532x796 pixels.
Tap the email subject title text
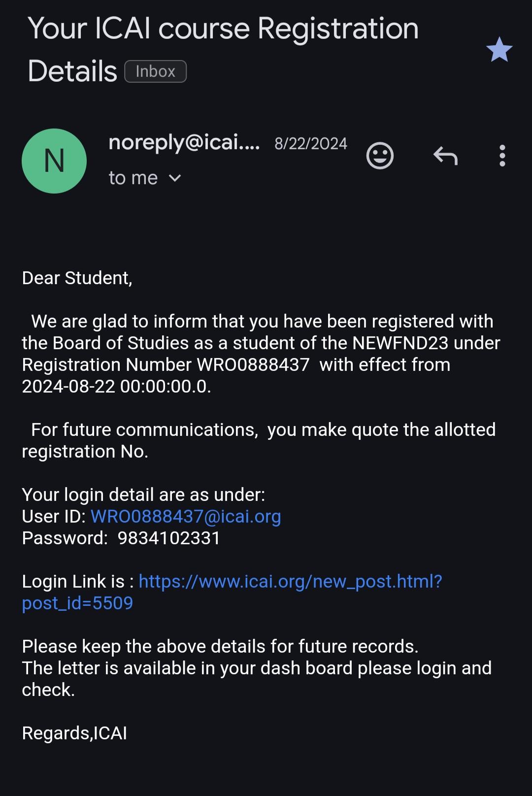[x=223, y=29]
